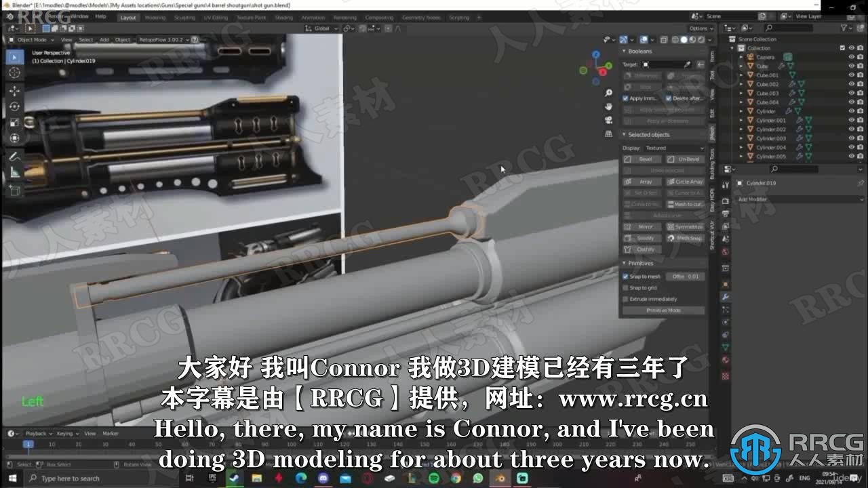This screenshot has height=488, width=868.
Task: Click the Circle Array button
Action: 685,182
